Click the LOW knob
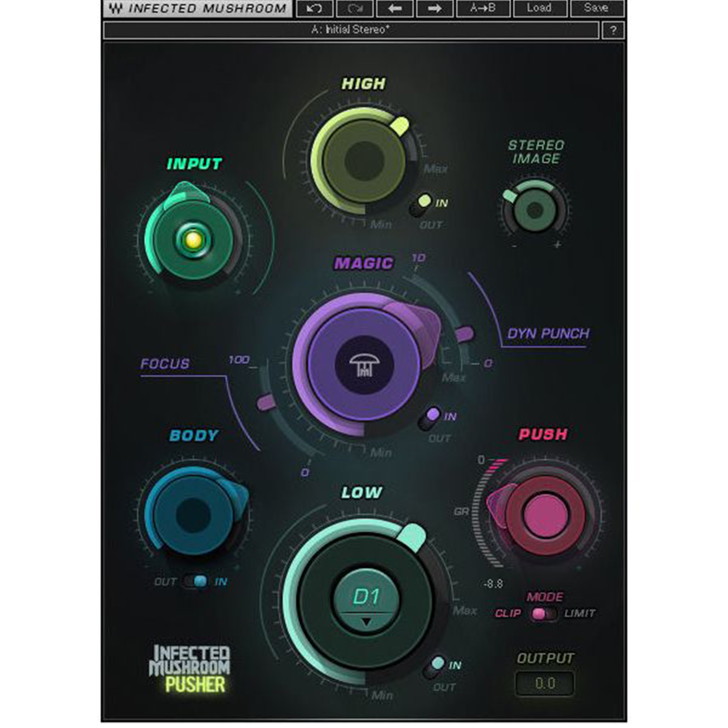Image resolution: width=728 pixels, height=728 pixels. point(365,602)
